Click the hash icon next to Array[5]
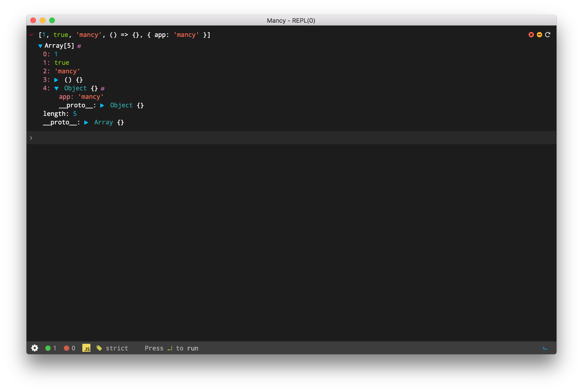This screenshot has height=392, width=583. point(79,46)
